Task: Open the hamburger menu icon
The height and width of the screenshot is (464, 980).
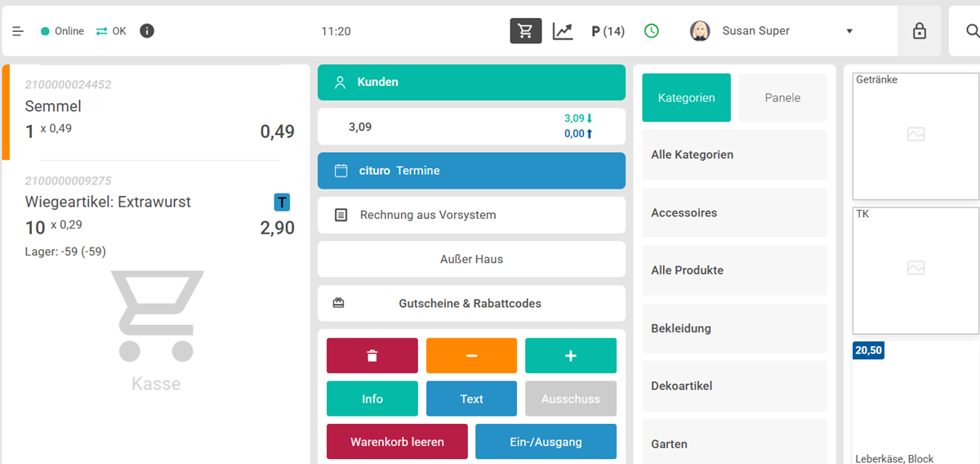Action: (18, 31)
